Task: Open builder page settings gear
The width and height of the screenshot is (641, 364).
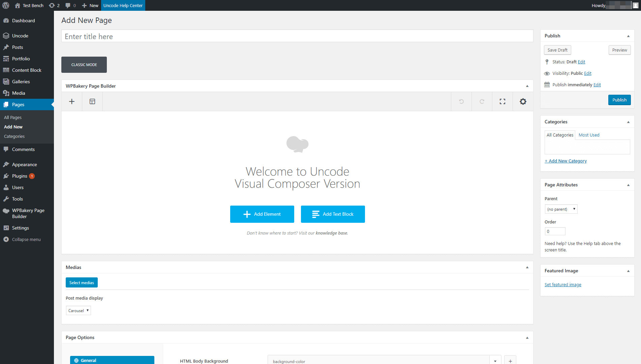Action: click(x=523, y=101)
